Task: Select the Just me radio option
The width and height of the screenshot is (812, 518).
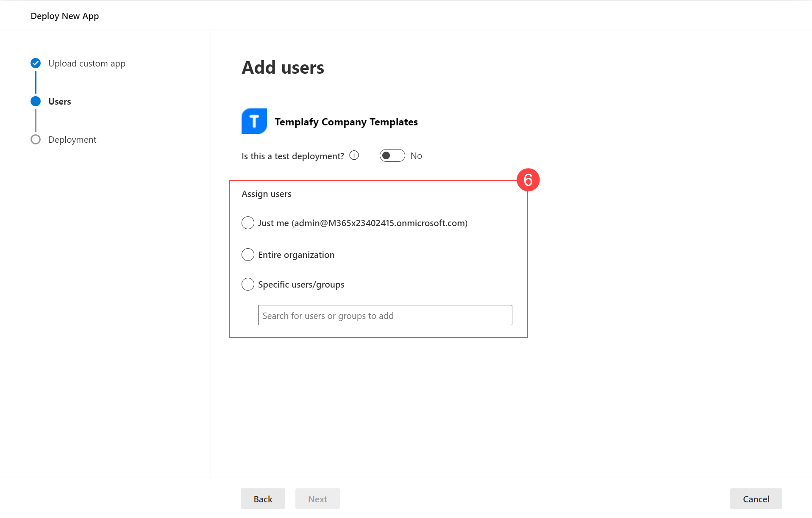Action: (248, 223)
